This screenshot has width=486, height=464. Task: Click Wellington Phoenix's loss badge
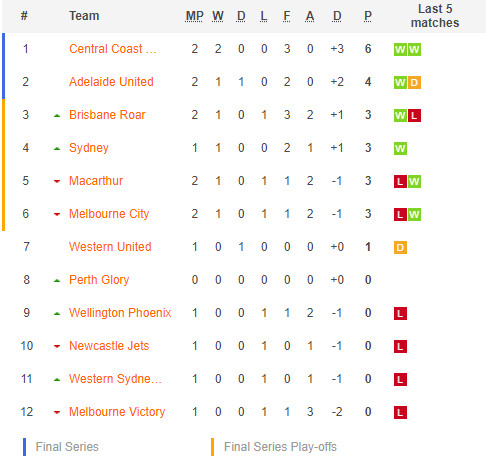click(x=400, y=313)
